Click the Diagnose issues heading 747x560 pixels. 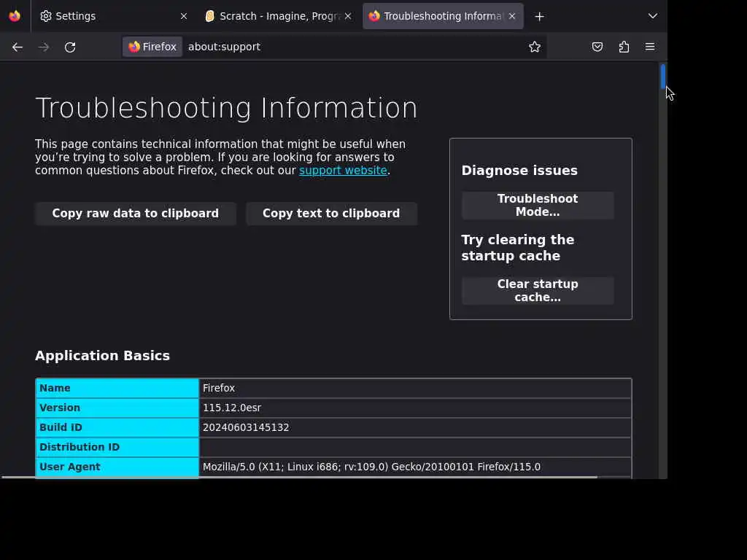pos(519,171)
